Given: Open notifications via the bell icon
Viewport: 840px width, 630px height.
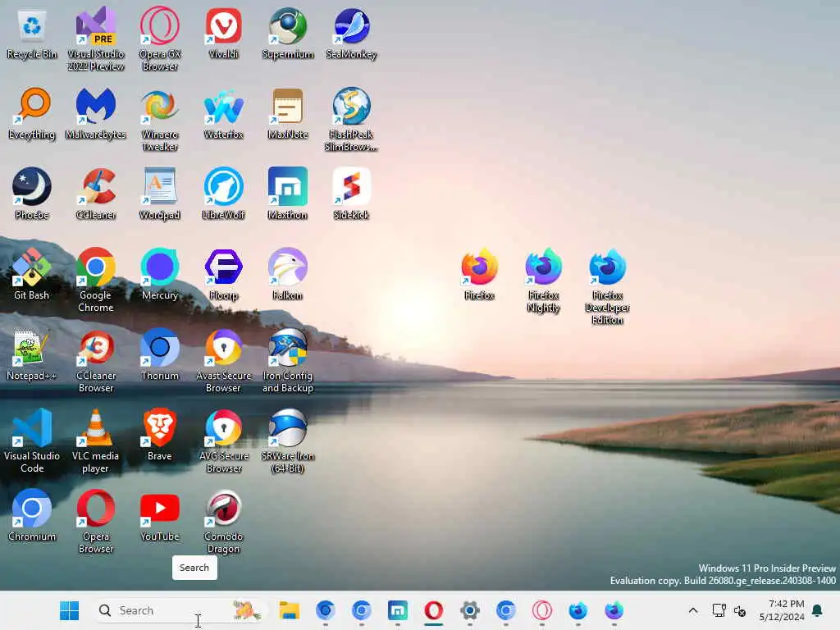Looking at the screenshot, I should [818, 610].
